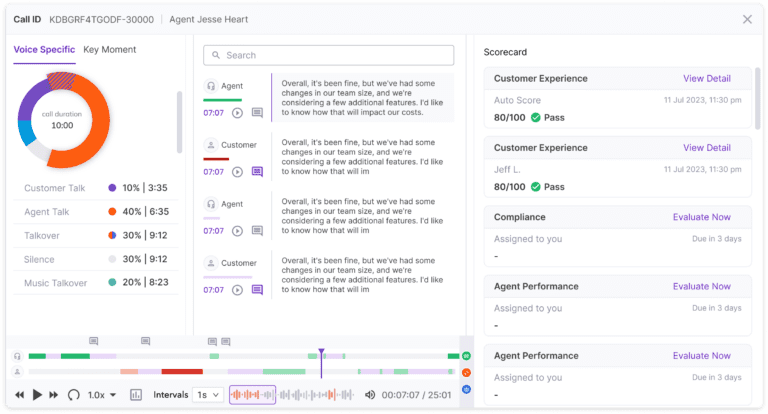
Task: Click the fast-forward button in the player
Action: [54, 395]
